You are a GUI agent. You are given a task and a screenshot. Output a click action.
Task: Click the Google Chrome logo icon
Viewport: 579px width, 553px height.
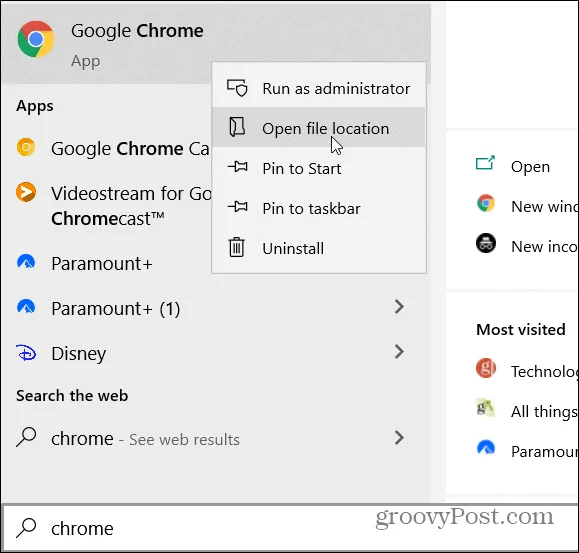(x=36, y=39)
